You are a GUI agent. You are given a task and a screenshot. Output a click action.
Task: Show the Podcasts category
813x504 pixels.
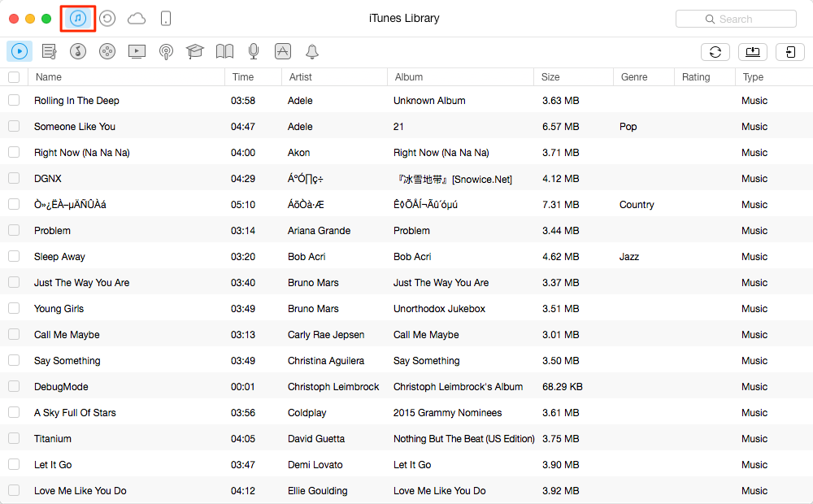(x=166, y=52)
